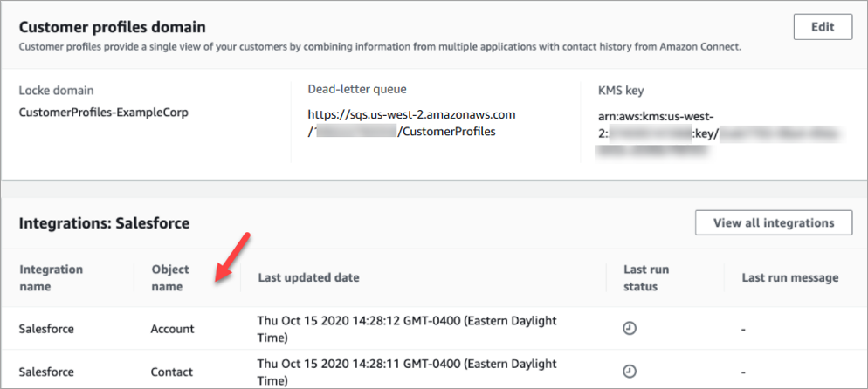
Task: Click Salesforce integration name in Account row
Action: tap(46, 329)
